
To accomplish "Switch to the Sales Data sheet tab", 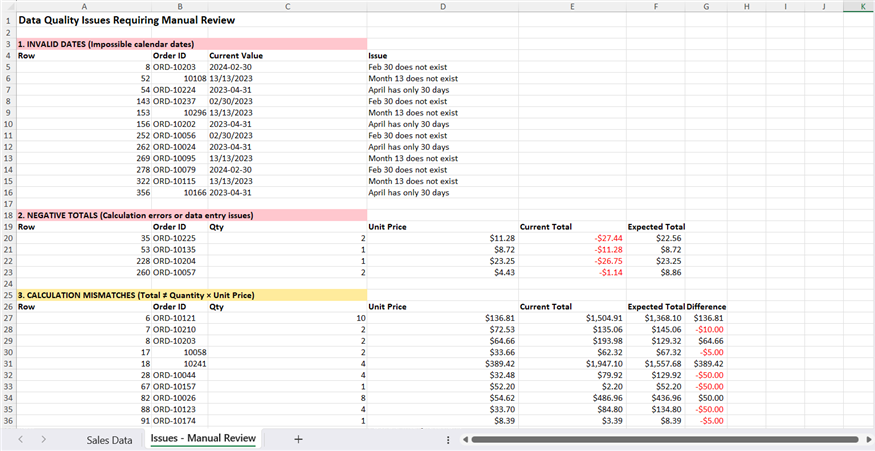I will (x=109, y=440).
